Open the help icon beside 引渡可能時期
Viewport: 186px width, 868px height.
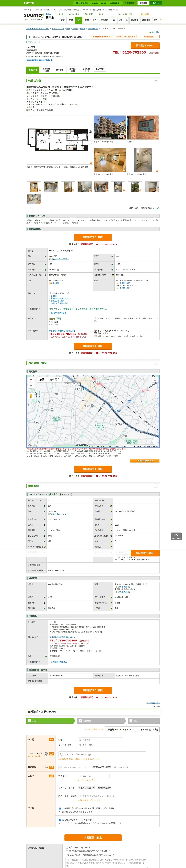coord(44,536)
